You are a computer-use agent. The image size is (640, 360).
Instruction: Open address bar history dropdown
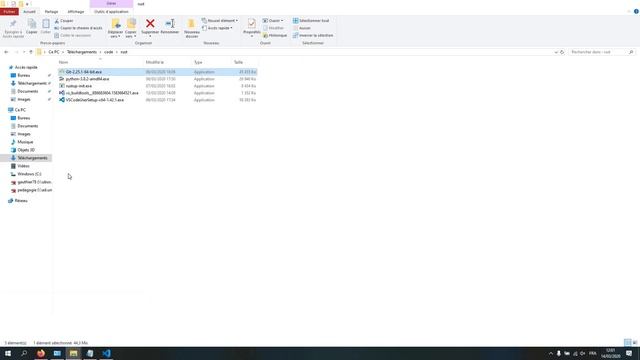pos(556,52)
